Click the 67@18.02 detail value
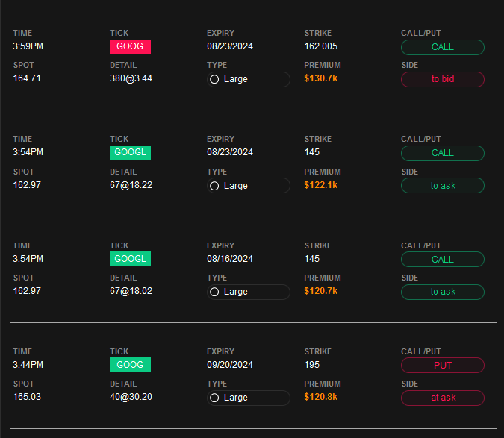Image resolution: width=504 pixels, height=438 pixels. (131, 291)
